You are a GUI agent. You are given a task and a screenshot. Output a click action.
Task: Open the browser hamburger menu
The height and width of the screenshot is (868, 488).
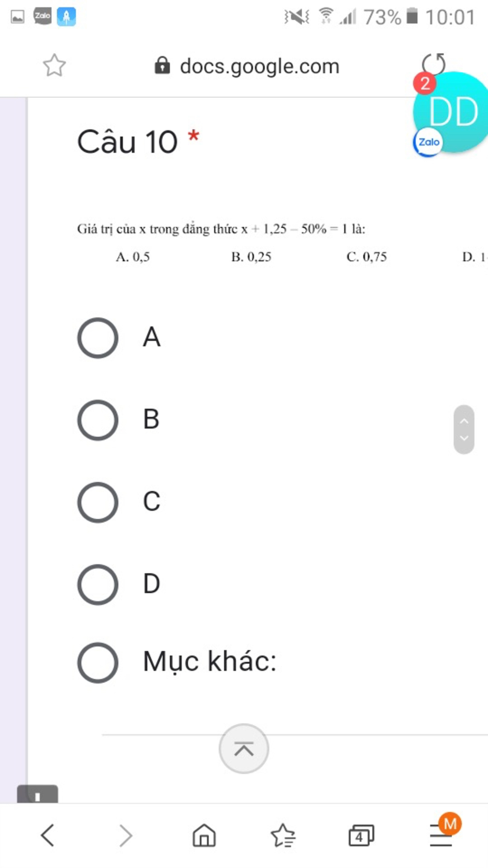click(441, 835)
